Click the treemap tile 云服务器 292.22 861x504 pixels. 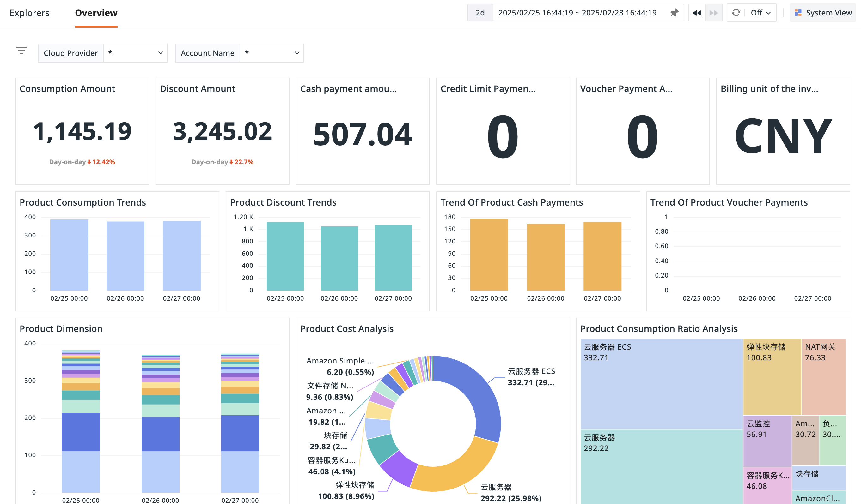662,466
